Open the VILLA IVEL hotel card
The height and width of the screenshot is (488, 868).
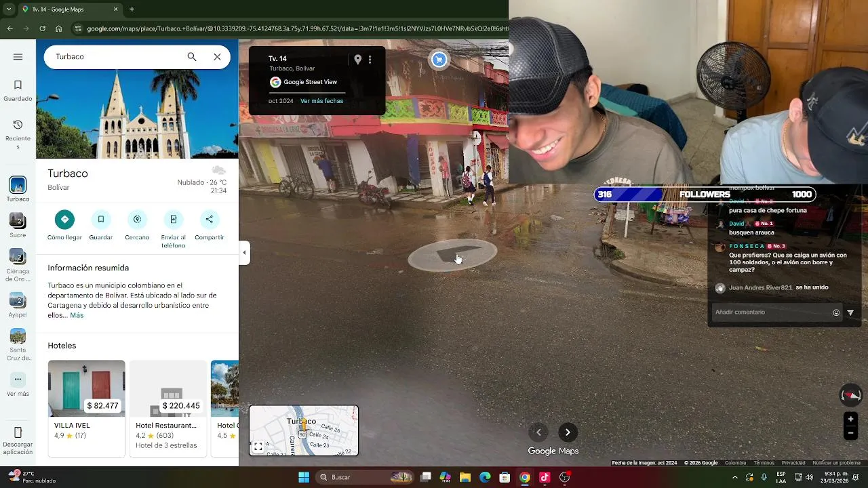86,409
